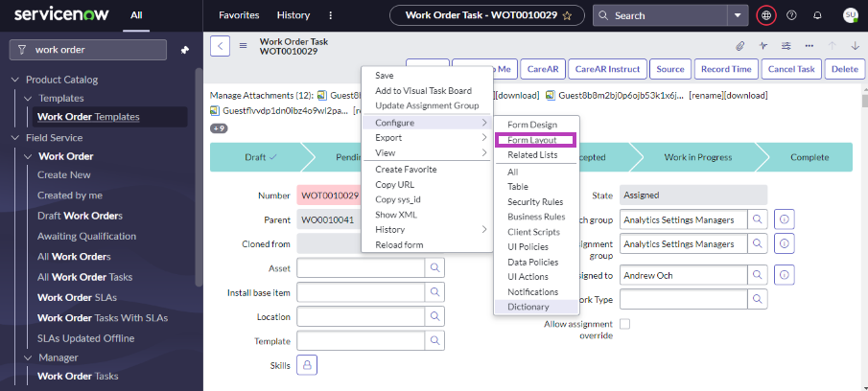Open the SU user avatar menu
The image size is (868, 391).
[x=851, y=15]
